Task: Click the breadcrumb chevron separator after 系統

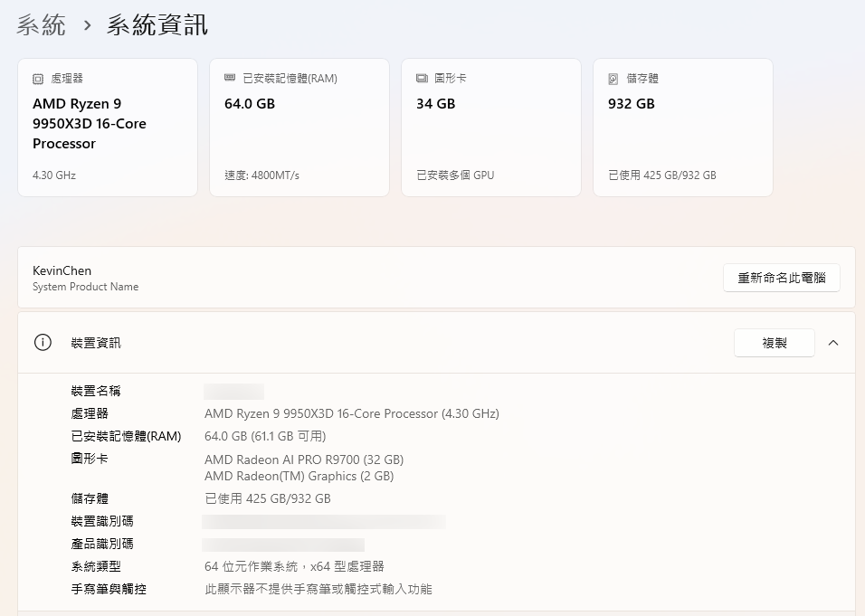Action: click(x=87, y=24)
